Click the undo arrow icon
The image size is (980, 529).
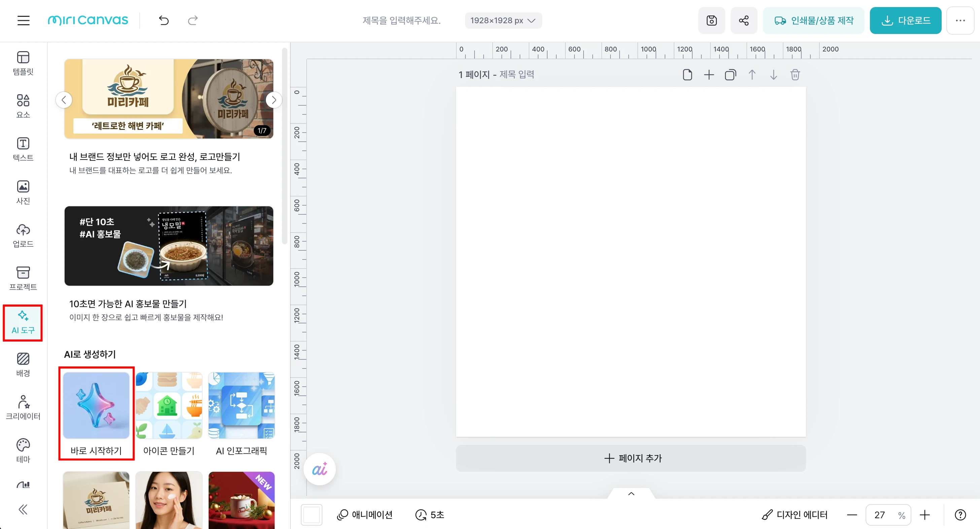point(164,21)
